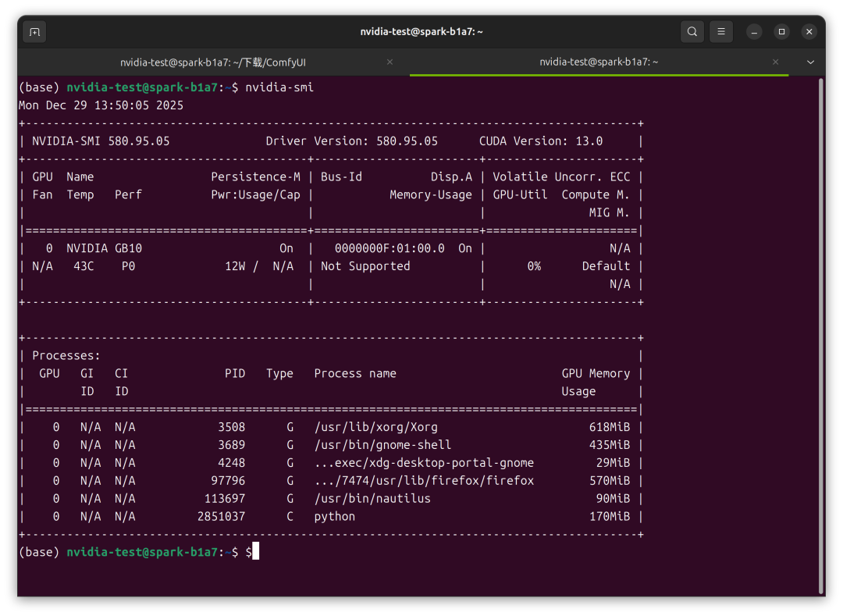Close the ComfyUI tab
843x616 pixels.
pyautogui.click(x=389, y=62)
